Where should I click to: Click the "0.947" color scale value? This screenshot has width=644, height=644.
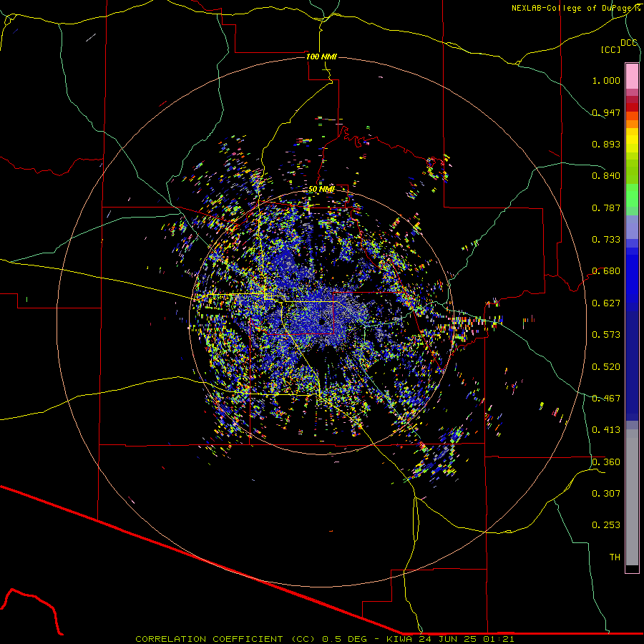[x=606, y=112]
